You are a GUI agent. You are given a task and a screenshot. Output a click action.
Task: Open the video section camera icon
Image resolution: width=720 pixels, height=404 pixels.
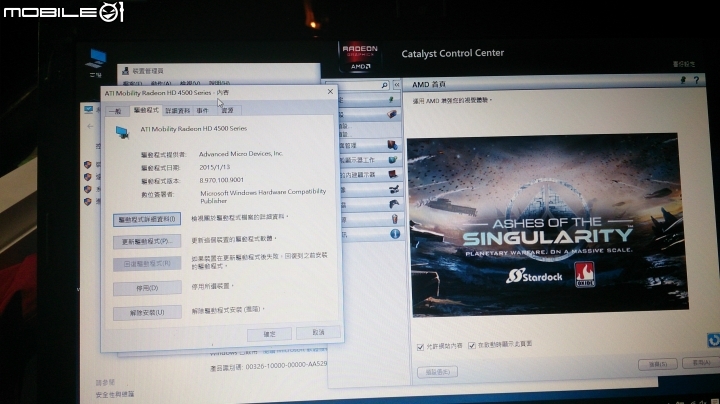point(394,189)
